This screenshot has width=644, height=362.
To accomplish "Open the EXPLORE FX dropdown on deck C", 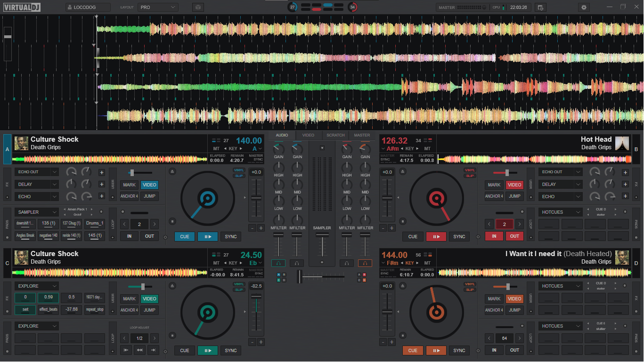I will [37, 286].
